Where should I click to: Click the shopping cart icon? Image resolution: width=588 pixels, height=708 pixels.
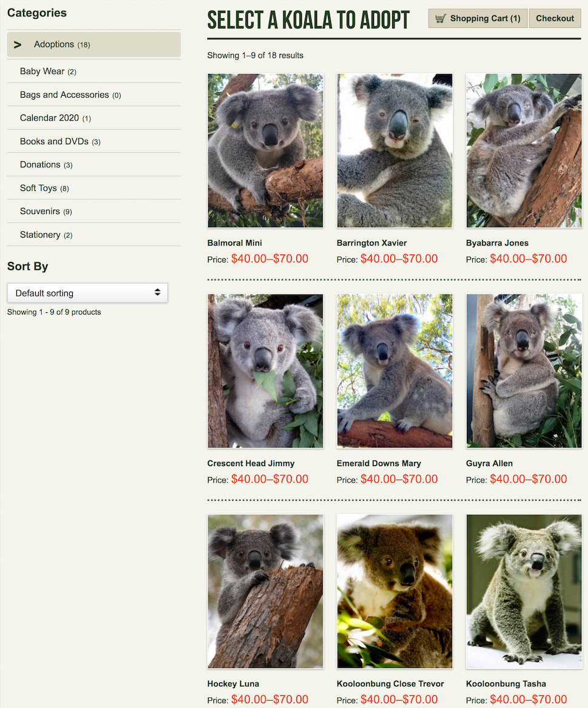coord(440,19)
